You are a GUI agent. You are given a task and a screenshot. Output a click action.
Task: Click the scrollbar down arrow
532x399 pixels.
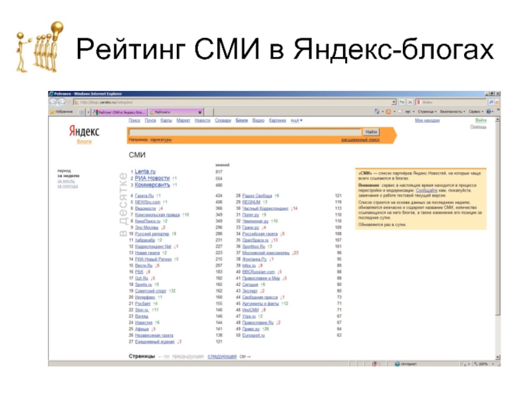497,357
